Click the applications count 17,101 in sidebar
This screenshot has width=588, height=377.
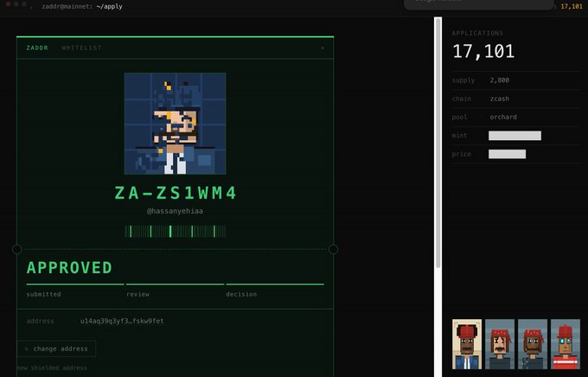[483, 51]
